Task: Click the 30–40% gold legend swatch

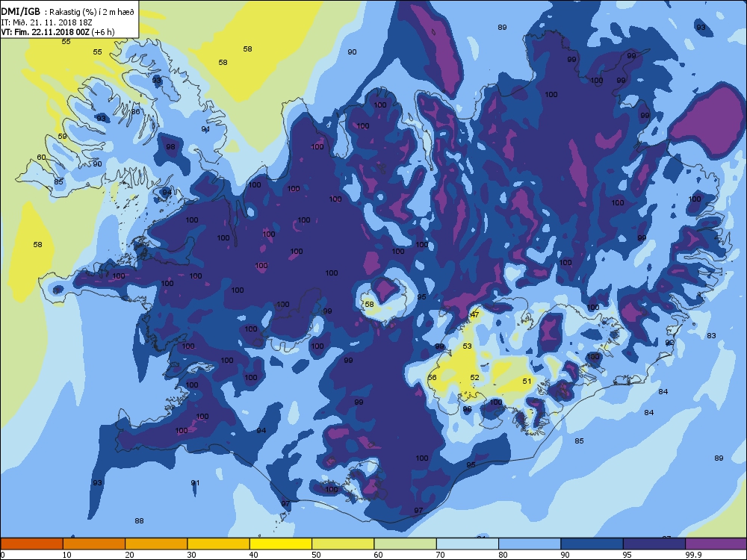Action: (x=219, y=544)
